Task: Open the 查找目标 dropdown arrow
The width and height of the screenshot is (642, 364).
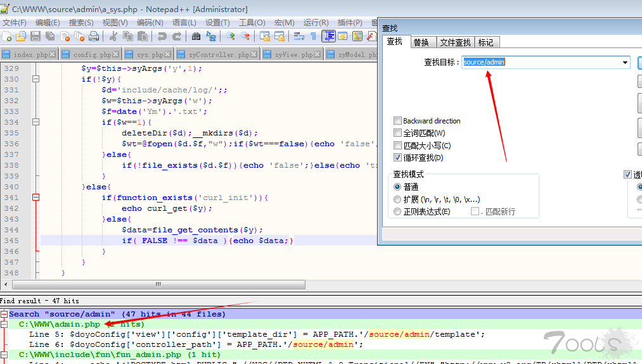Action: (625, 63)
